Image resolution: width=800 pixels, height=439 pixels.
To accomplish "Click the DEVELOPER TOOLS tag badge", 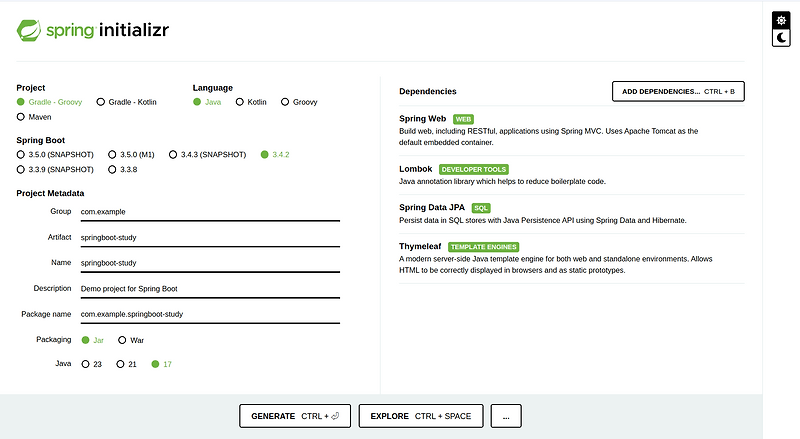I will [473, 169].
